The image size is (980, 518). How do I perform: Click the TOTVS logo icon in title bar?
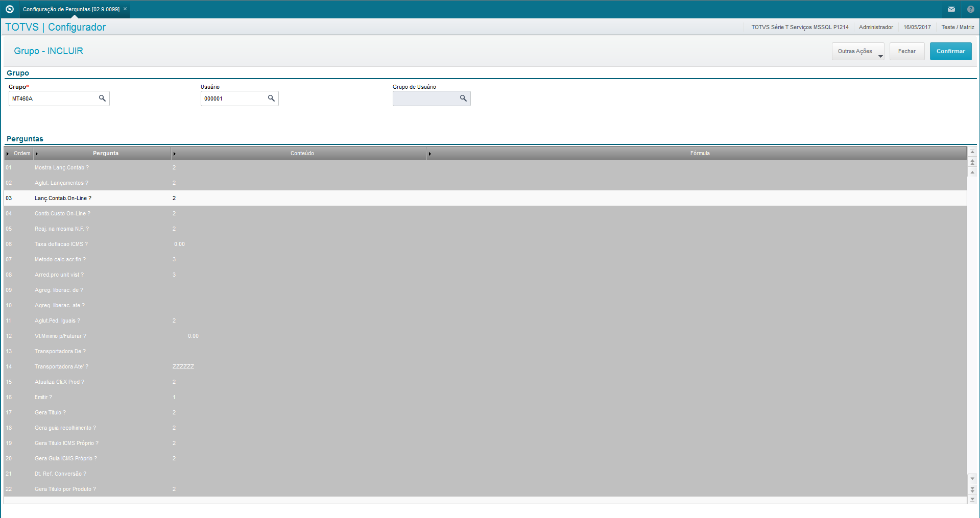tap(9, 9)
